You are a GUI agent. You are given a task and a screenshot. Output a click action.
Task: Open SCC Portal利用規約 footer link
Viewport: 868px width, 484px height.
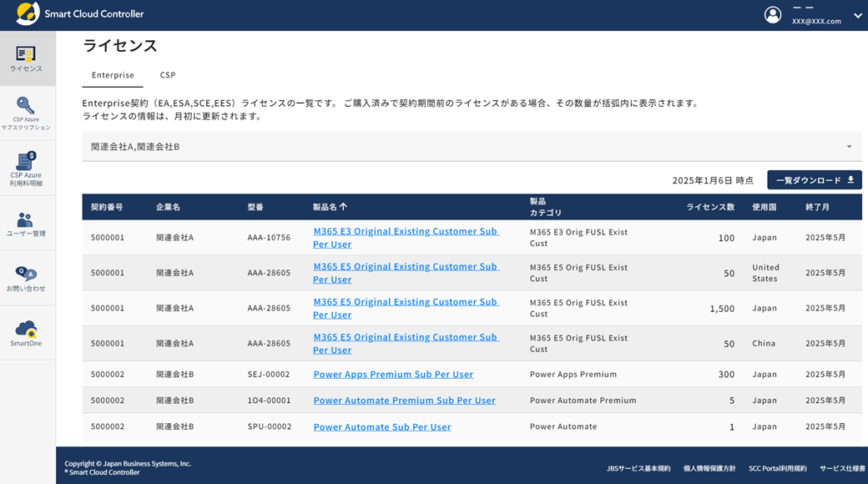[x=777, y=468]
